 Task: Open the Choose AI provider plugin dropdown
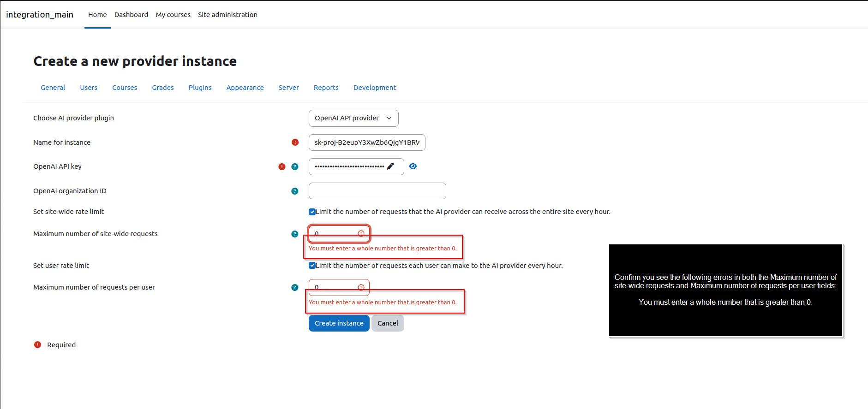tap(353, 119)
